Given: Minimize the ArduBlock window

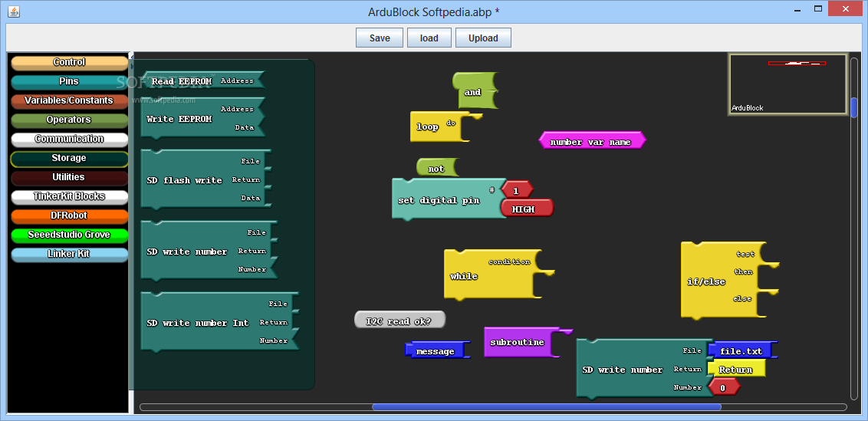Looking at the screenshot, I should 797,10.
